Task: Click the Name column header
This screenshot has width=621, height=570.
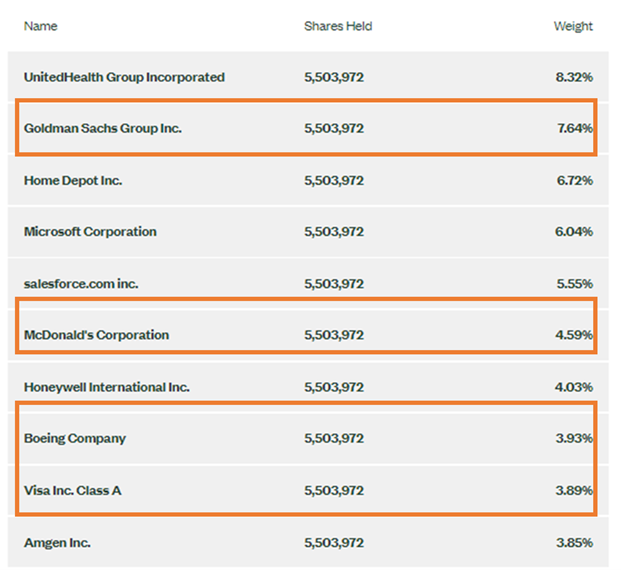Action: pos(40,26)
